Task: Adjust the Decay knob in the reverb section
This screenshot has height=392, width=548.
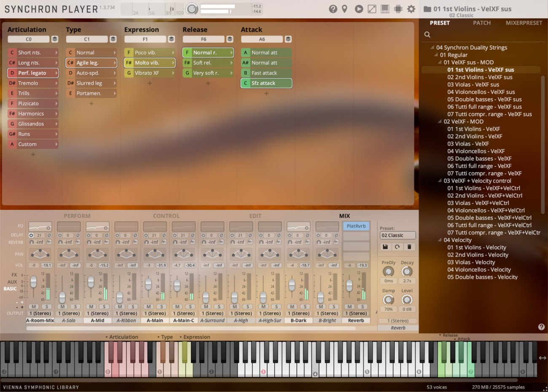Action: click(x=407, y=272)
